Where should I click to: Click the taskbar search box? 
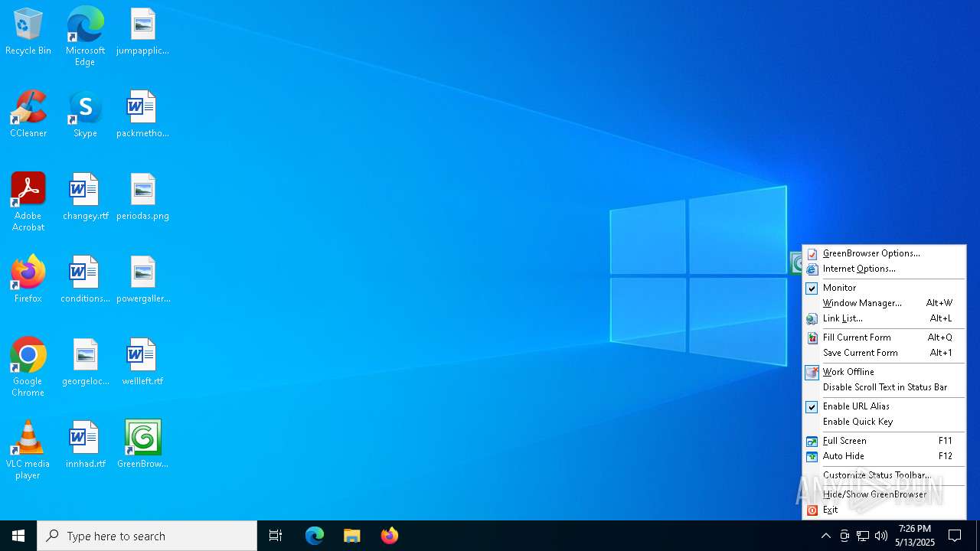(147, 536)
